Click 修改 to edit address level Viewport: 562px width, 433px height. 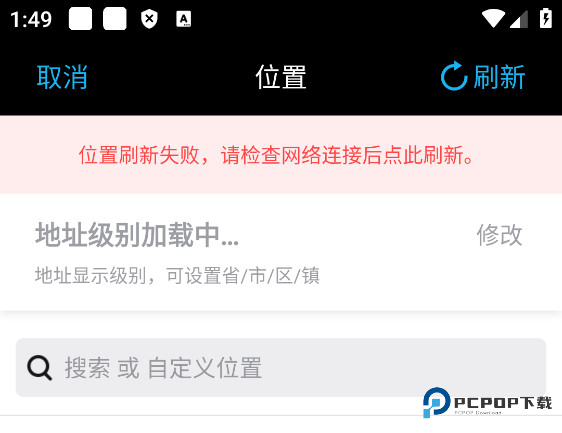pyautogui.click(x=499, y=235)
